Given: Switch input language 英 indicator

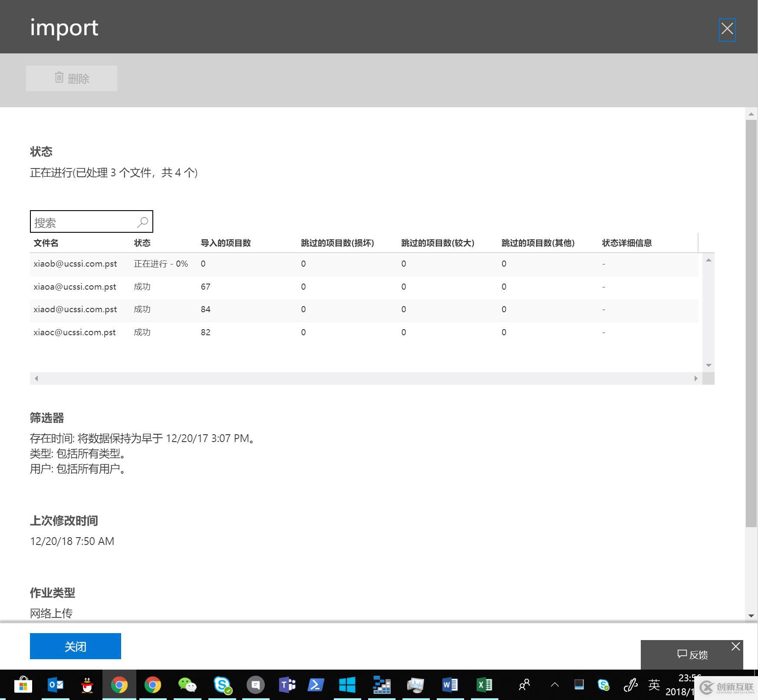Looking at the screenshot, I should 654,685.
